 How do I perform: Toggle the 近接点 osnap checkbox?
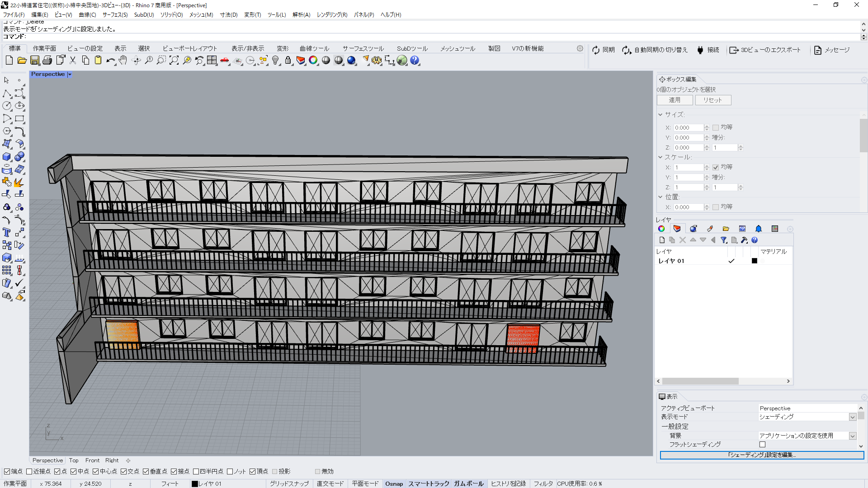tap(29, 471)
